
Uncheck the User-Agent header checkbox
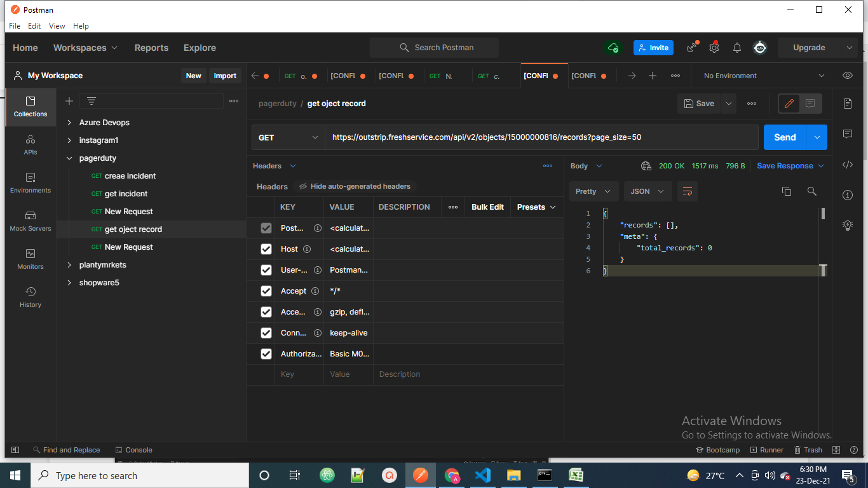click(266, 270)
